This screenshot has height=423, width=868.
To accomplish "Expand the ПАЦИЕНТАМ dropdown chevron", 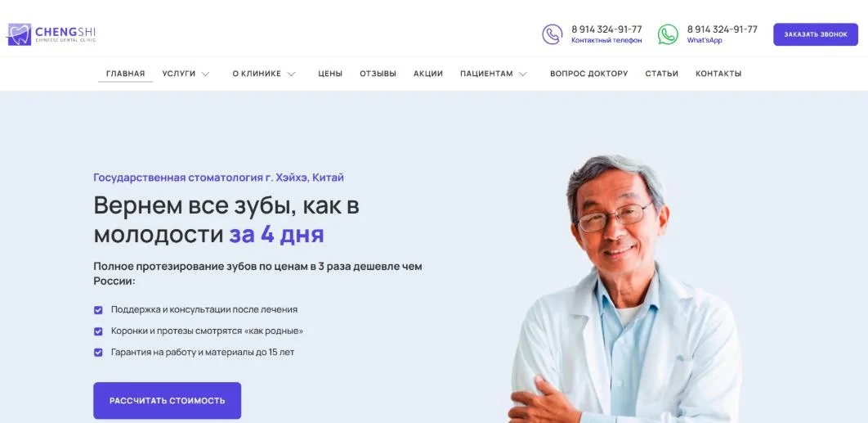I will point(522,74).
